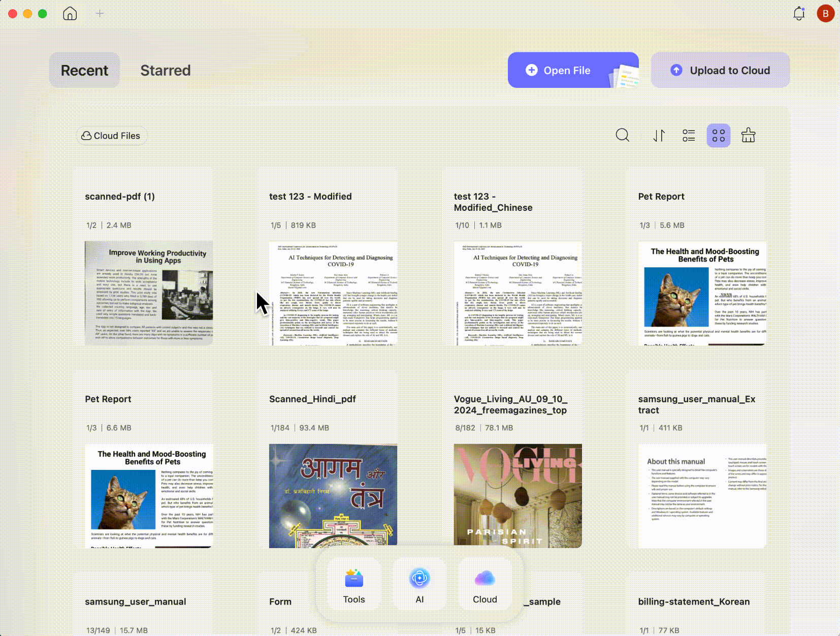The height and width of the screenshot is (636, 840).
Task: Click the test 123 - Modified title
Action: click(x=310, y=197)
